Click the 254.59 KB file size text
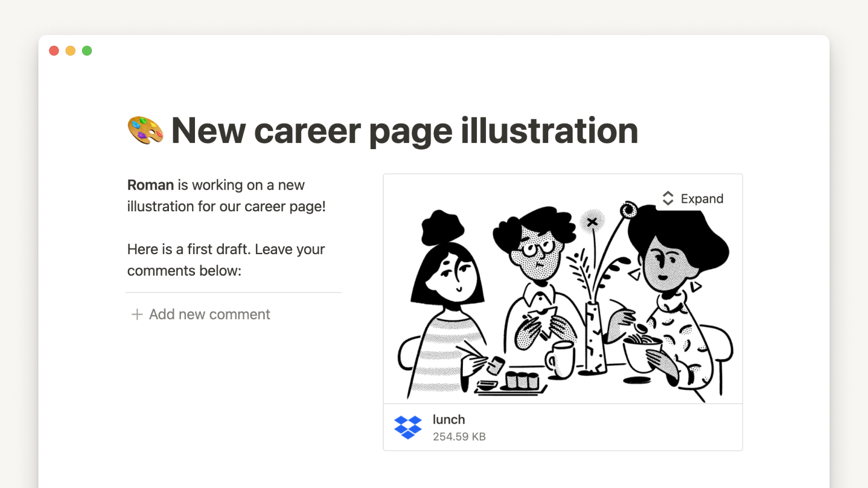The image size is (868, 488). pos(459,437)
